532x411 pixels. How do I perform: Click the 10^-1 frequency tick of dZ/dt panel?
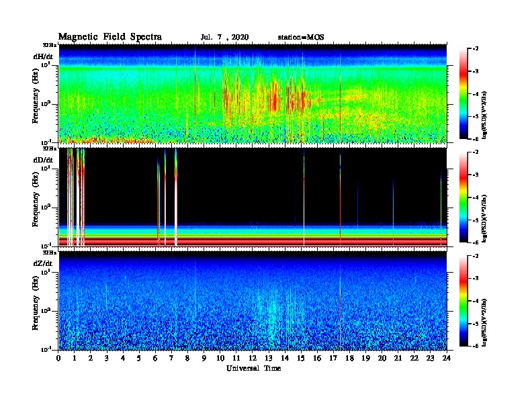46,349
